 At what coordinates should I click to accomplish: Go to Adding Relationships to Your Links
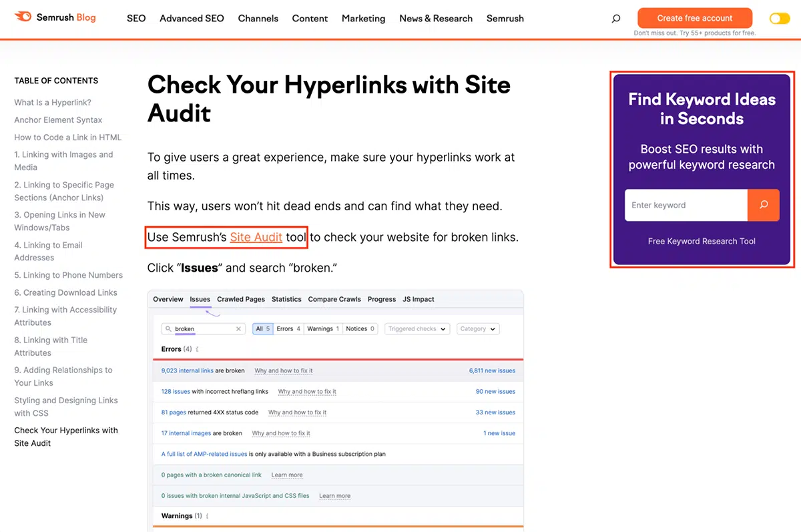pos(63,376)
